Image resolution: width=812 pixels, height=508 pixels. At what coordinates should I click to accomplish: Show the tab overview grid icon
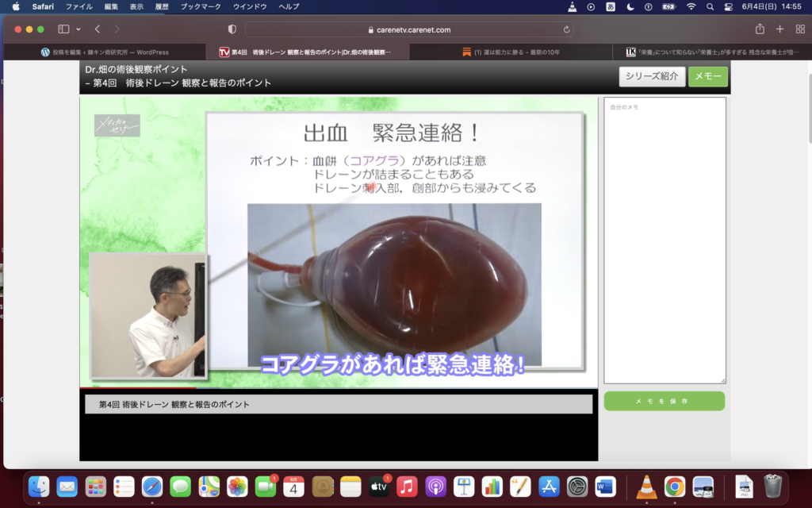(799, 29)
